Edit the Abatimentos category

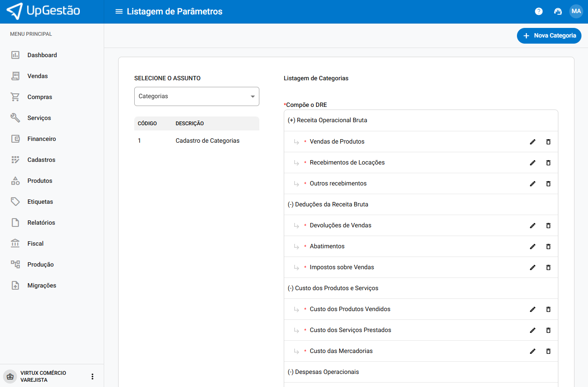pyautogui.click(x=532, y=247)
